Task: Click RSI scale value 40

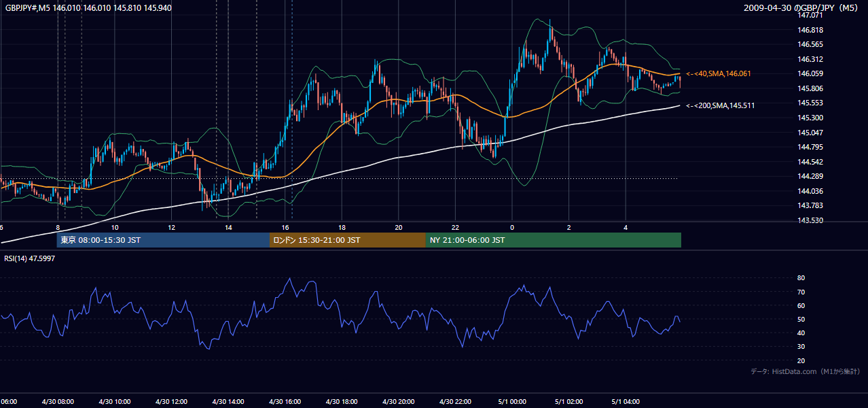Action: 801,333
